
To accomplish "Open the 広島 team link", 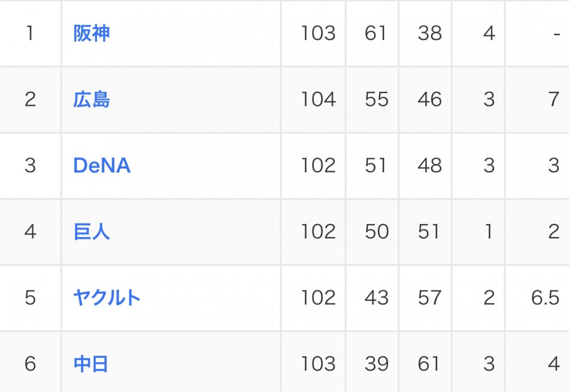I will pos(92,100).
